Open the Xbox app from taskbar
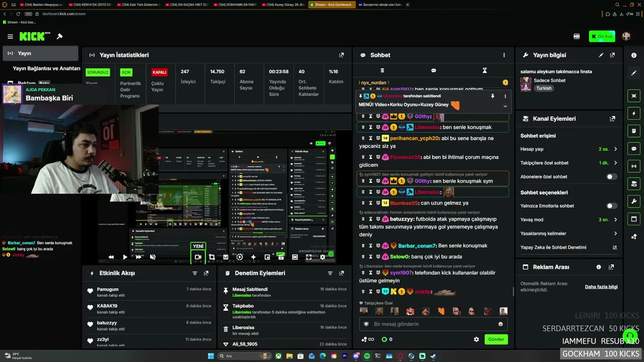 [278, 356]
